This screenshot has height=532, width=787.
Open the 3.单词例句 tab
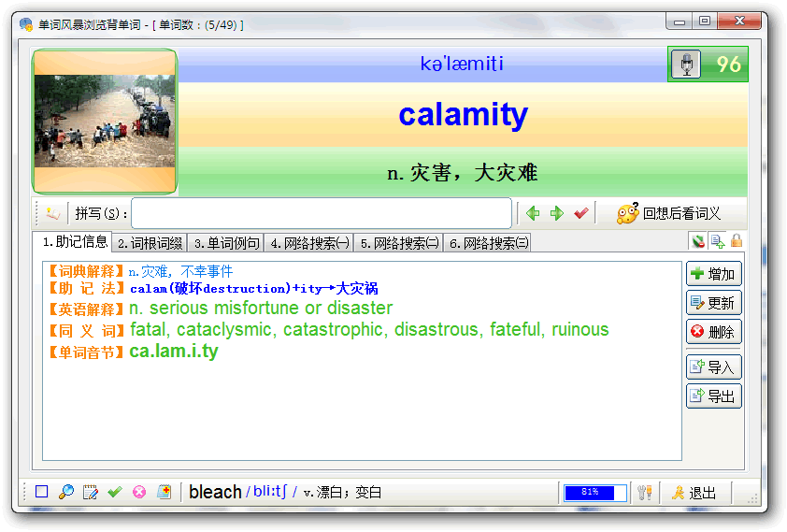coord(226,243)
